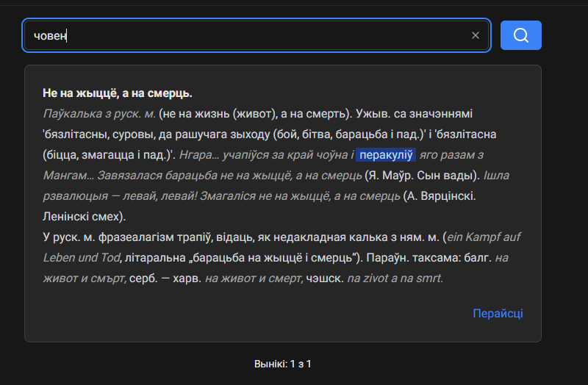Click the "Вынікі: 1 з 1" results counter
Screen dimensions: 588x385
[283, 364]
